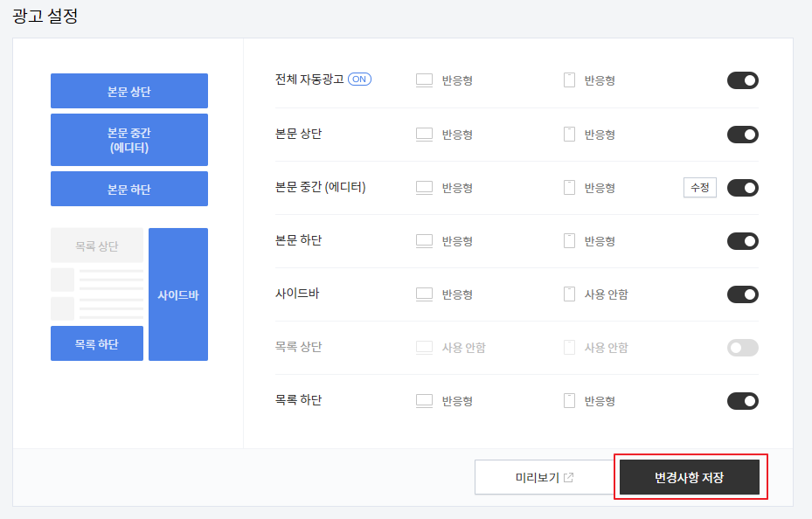Click the 변경사항 저장 save button
Image resolution: width=812 pixels, height=519 pixels.
691,476
